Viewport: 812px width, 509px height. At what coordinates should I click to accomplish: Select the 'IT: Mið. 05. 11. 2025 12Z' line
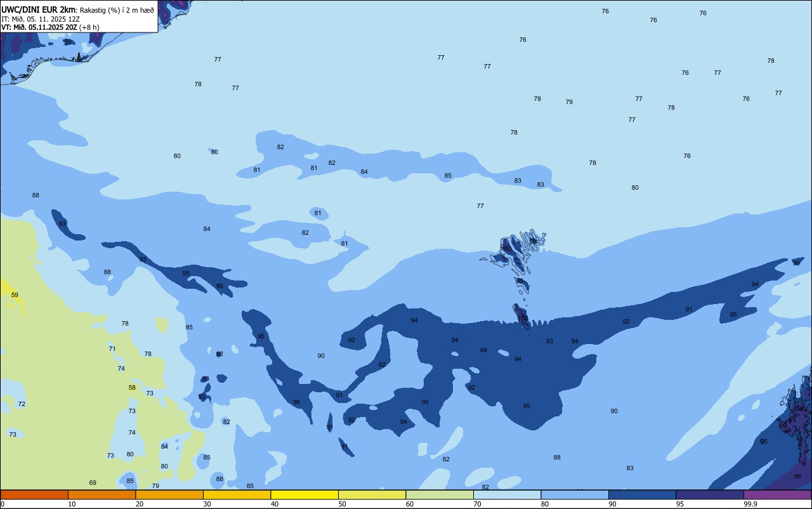[41, 18]
